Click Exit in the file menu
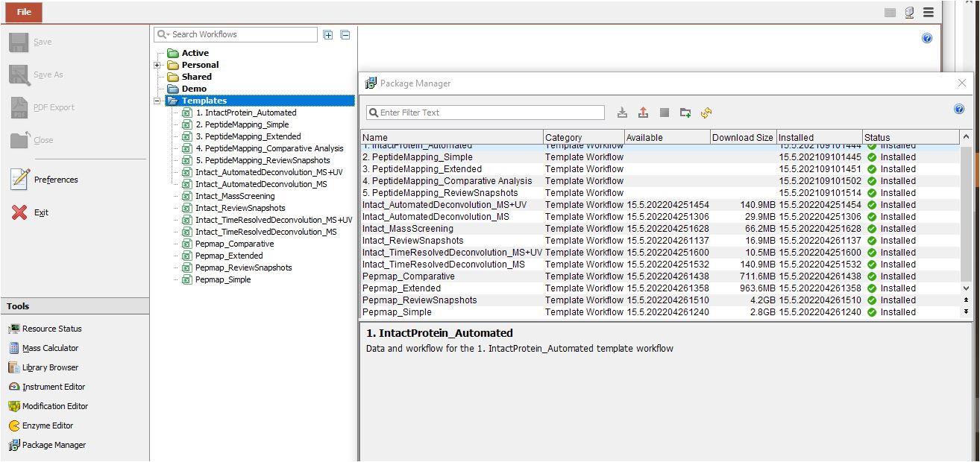 [31, 212]
